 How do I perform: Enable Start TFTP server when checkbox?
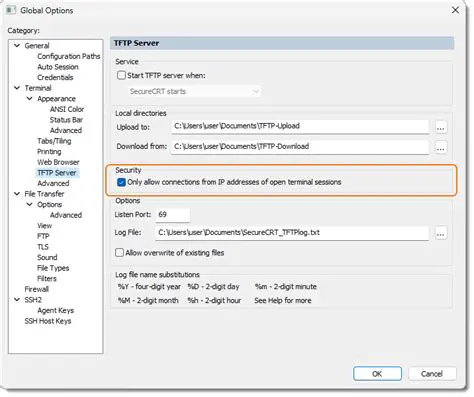121,75
